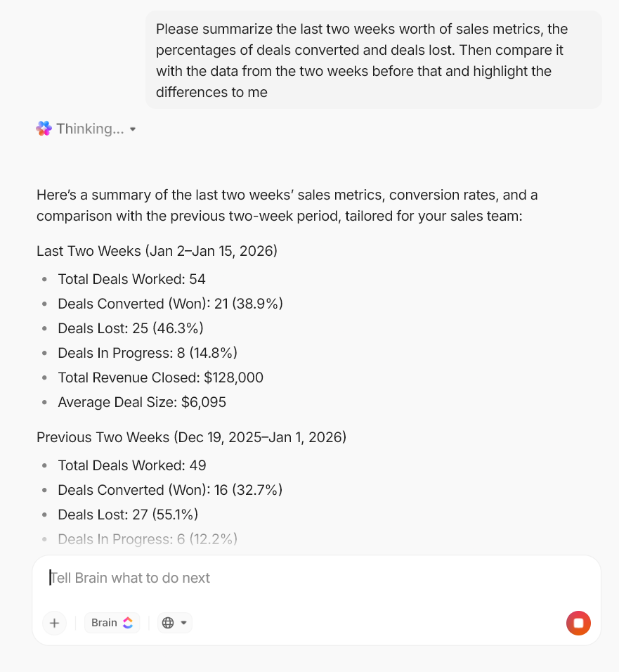Click the user's prompt message bubble
Viewport: 619px width, 672px height.
point(373,60)
